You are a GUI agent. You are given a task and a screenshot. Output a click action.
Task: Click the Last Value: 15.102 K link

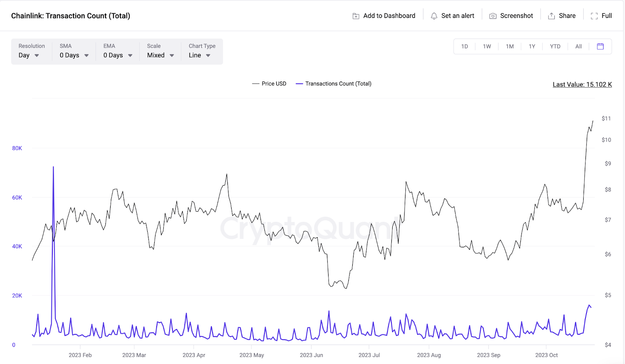pyautogui.click(x=582, y=84)
